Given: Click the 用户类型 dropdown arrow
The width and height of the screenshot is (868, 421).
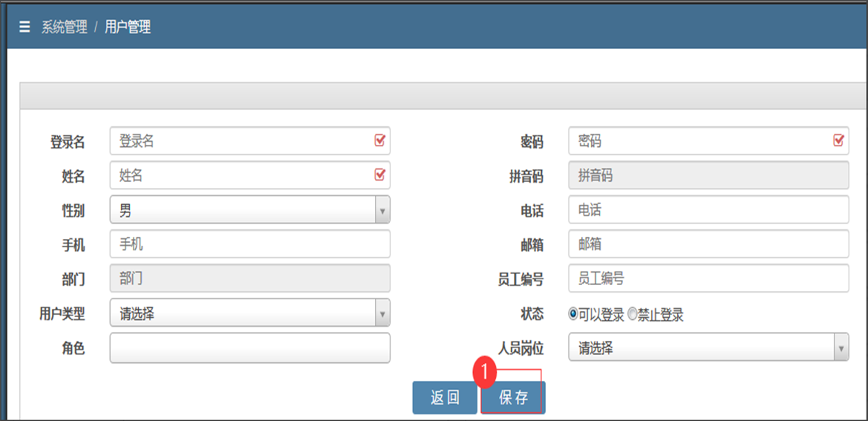Looking at the screenshot, I should [x=382, y=313].
